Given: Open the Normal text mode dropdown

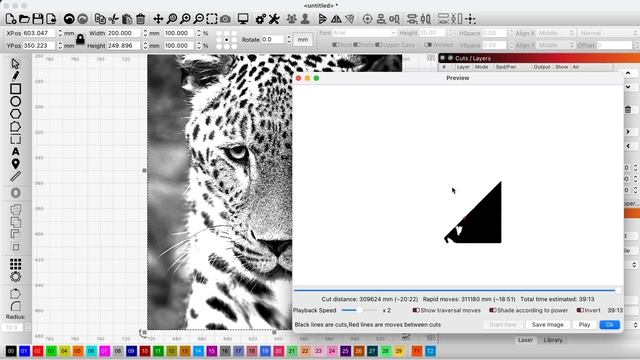Looking at the screenshot, I should [608, 33].
